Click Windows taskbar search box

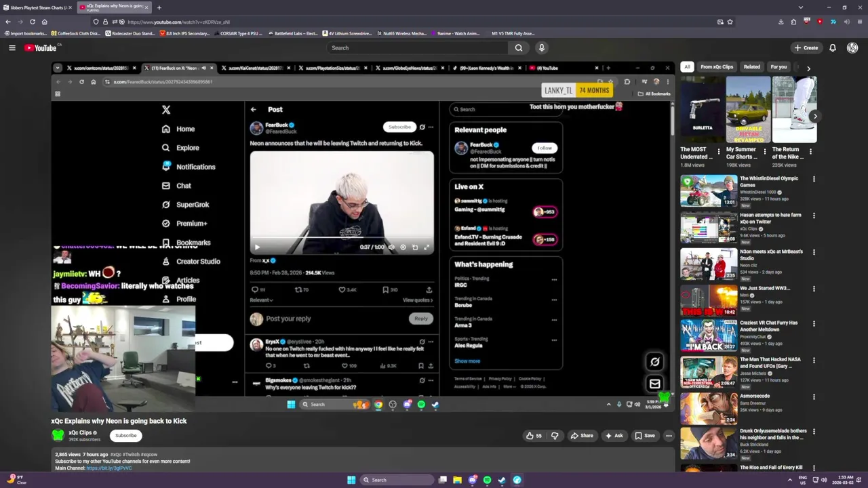397,480
